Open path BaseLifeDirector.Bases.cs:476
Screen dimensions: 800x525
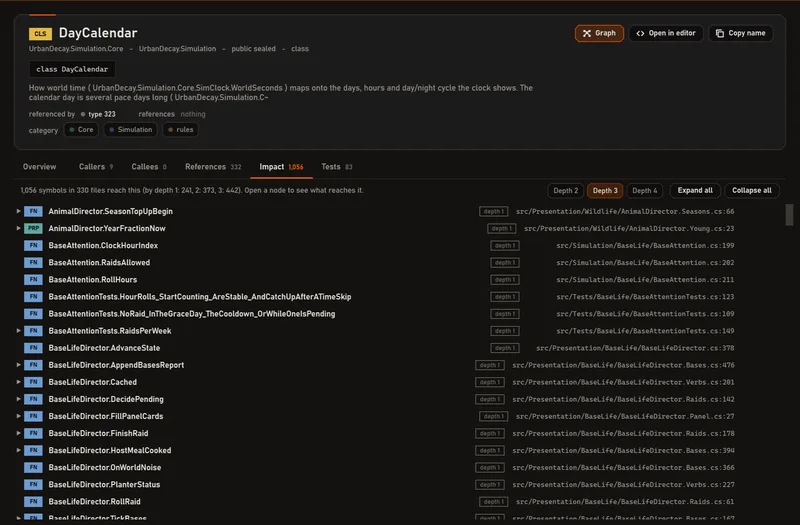pyautogui.click(x=623, y=365)
